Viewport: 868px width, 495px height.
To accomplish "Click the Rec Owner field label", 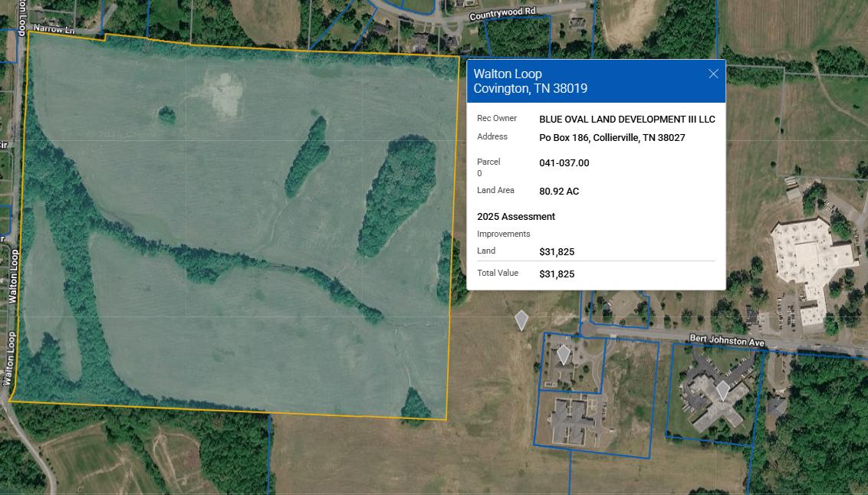I will (x=497, y=119).
